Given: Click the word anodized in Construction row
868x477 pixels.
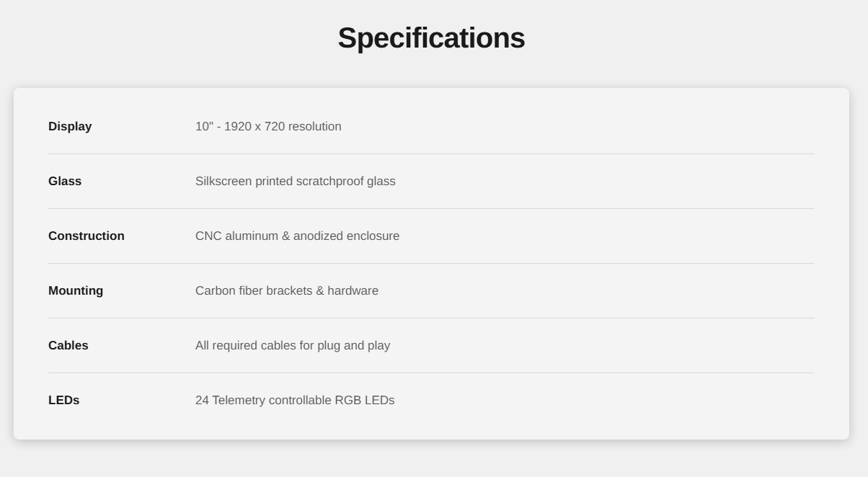Looking at the screenshot, I should (318, 236).
